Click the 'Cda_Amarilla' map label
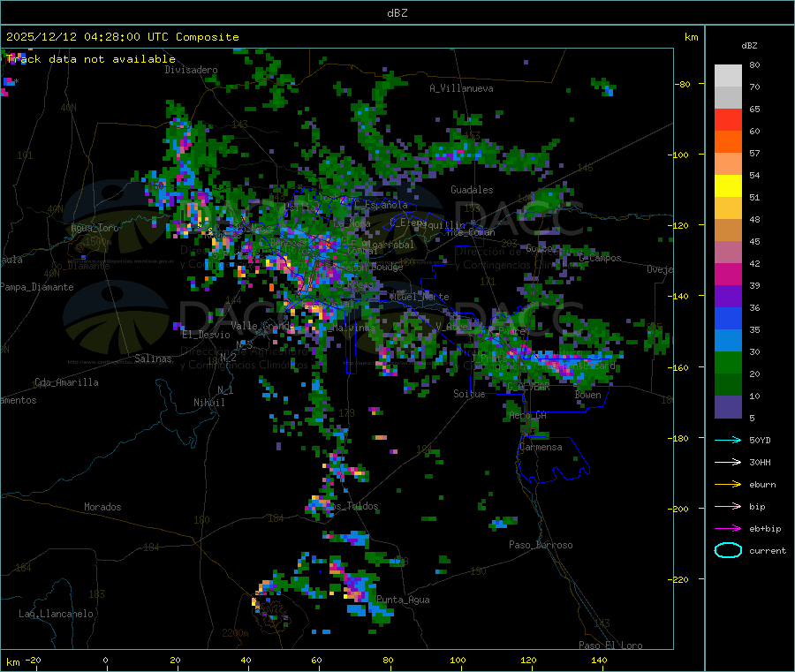The image size is (795, 672). [66, 382]
